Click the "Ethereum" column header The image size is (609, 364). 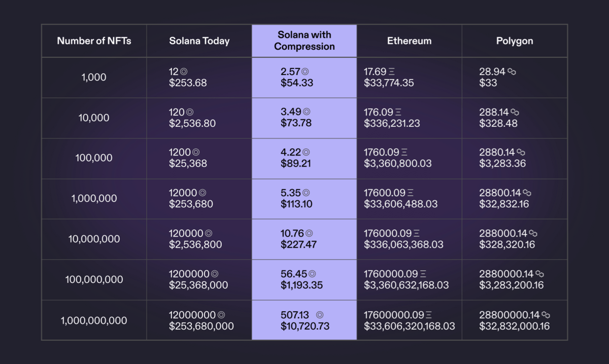click(409, 41)
